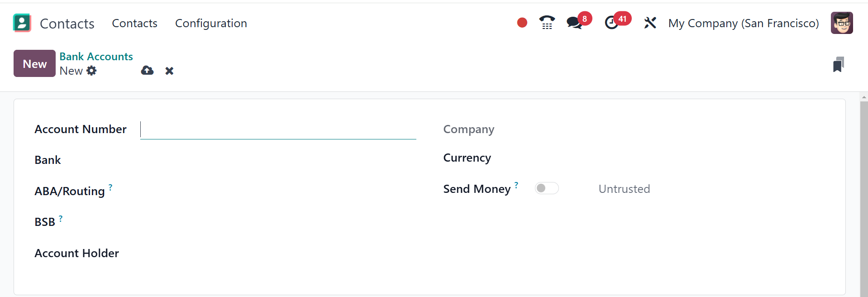The width and height of the screenshot is (868, 297).
Task: Toggle the Send Money switch
Action: (x=546, y=188)
